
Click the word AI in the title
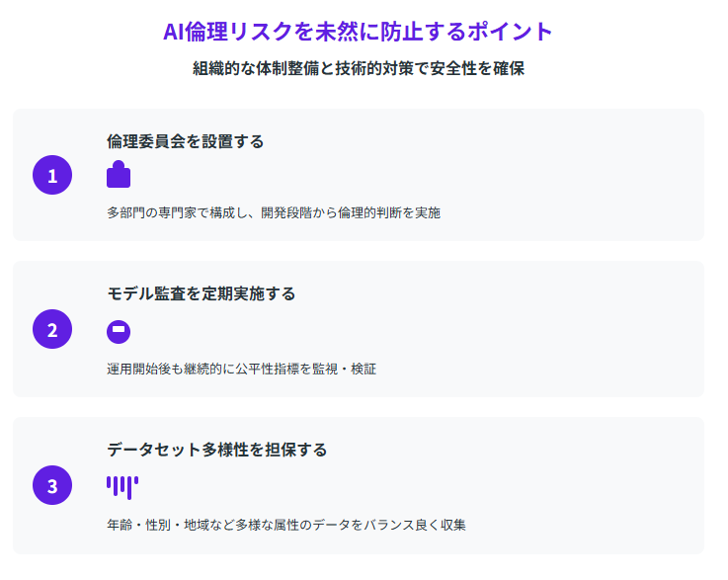click(x=176, y=32)
